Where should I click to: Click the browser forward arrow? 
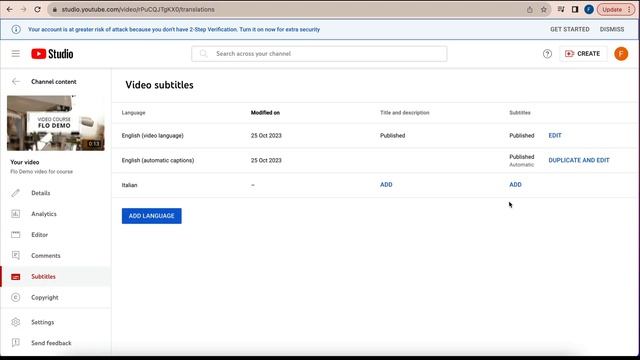(23, 9)
